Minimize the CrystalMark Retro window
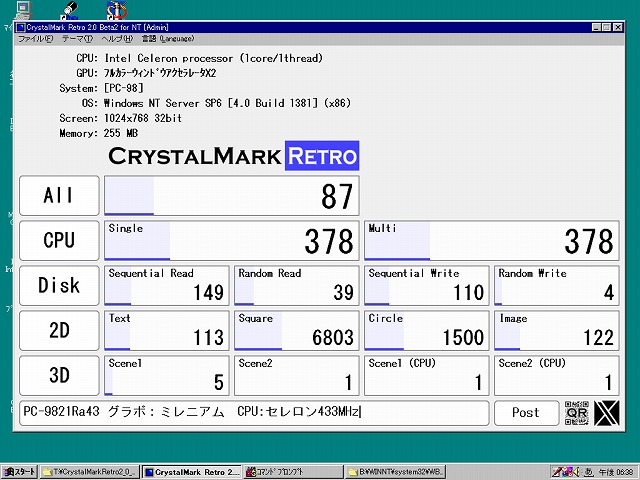640x480 pixels. coord(596,27)
